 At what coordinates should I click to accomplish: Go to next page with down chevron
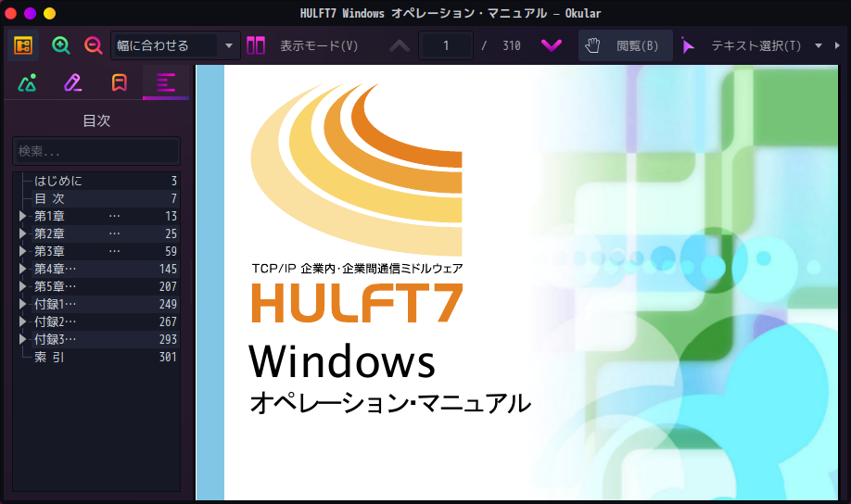click(x=552, y=45)
